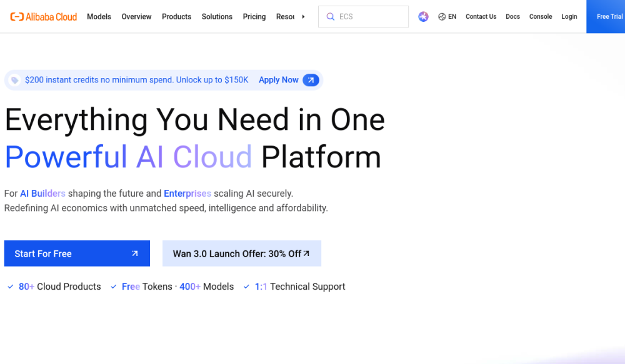This screenshot has width=625, height=364.
Task: Focus the ECS search field
Action: coord(363,17)
